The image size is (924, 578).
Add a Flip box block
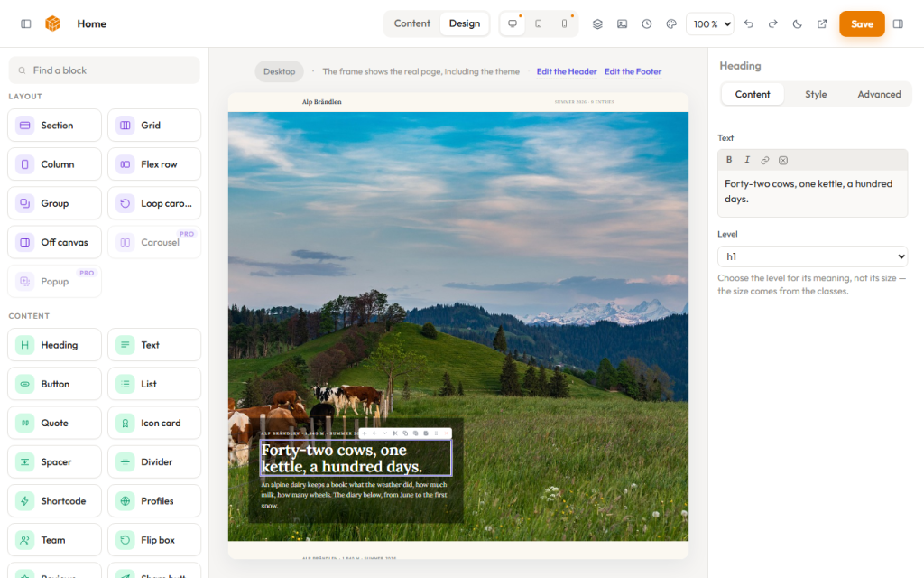coord(154,539)
